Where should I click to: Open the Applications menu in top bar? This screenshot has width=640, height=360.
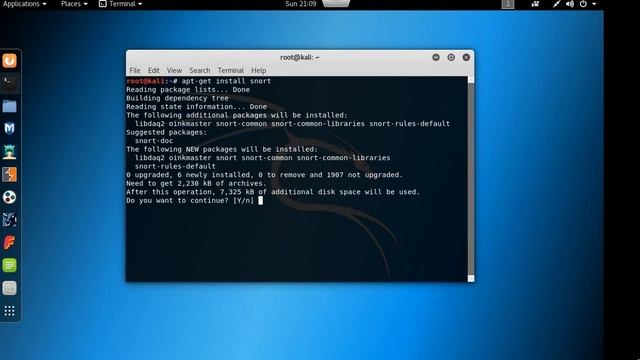(24, 4)
